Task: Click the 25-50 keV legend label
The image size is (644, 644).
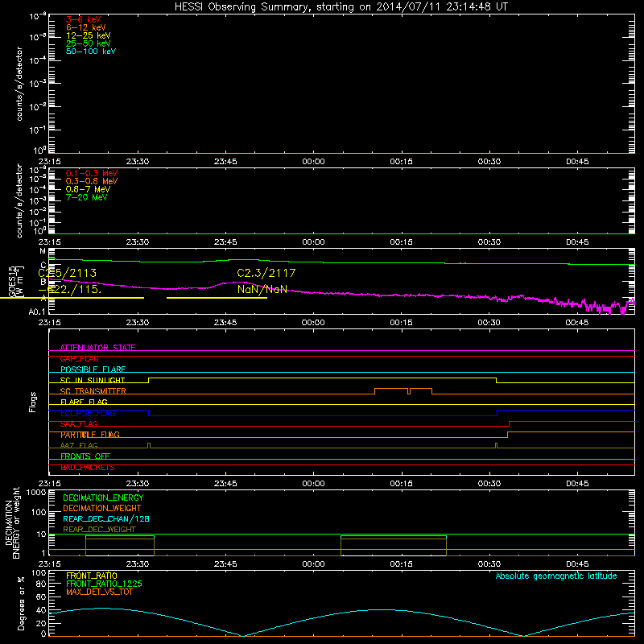Action: (89, 43)
